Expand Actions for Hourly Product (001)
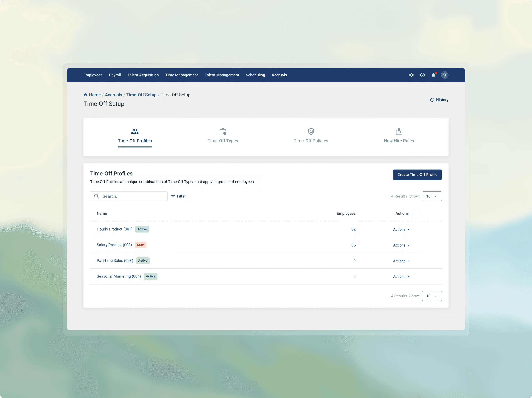532x398 pixels. tap(401, 229)
